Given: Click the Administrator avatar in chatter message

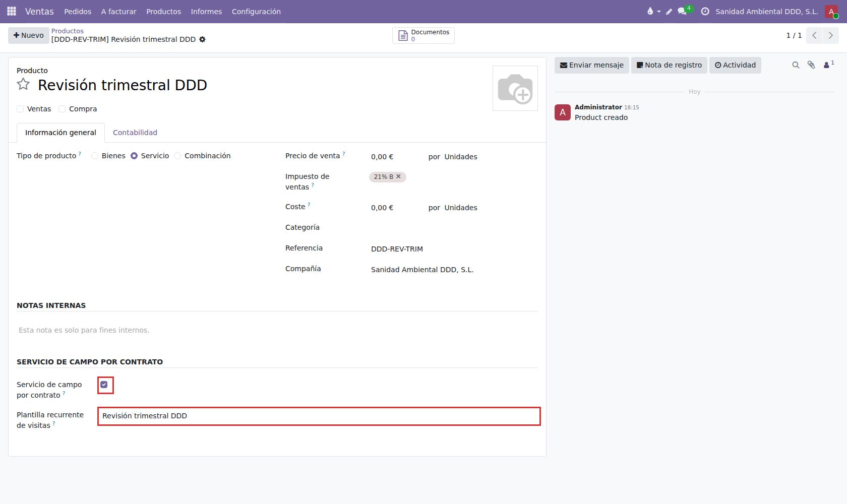Looking at the screenshot, I should 563,112.
